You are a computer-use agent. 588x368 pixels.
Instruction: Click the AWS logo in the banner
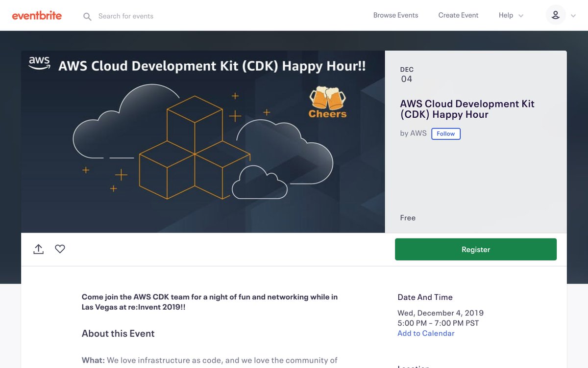39,63
